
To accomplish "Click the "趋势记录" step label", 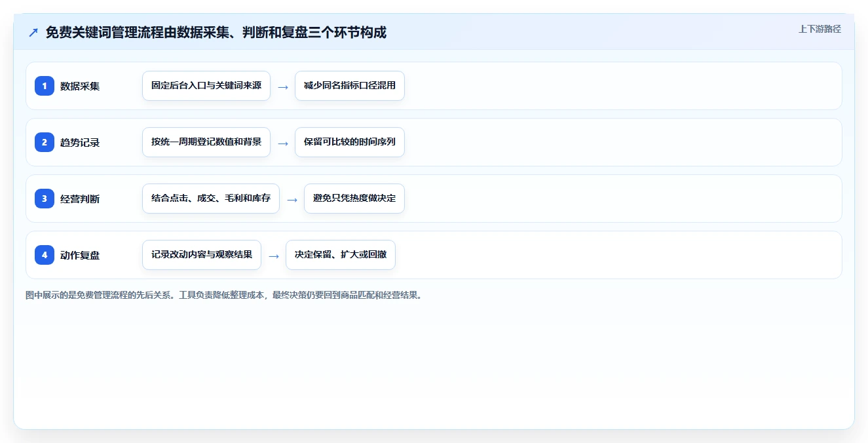I will [80, 142].
